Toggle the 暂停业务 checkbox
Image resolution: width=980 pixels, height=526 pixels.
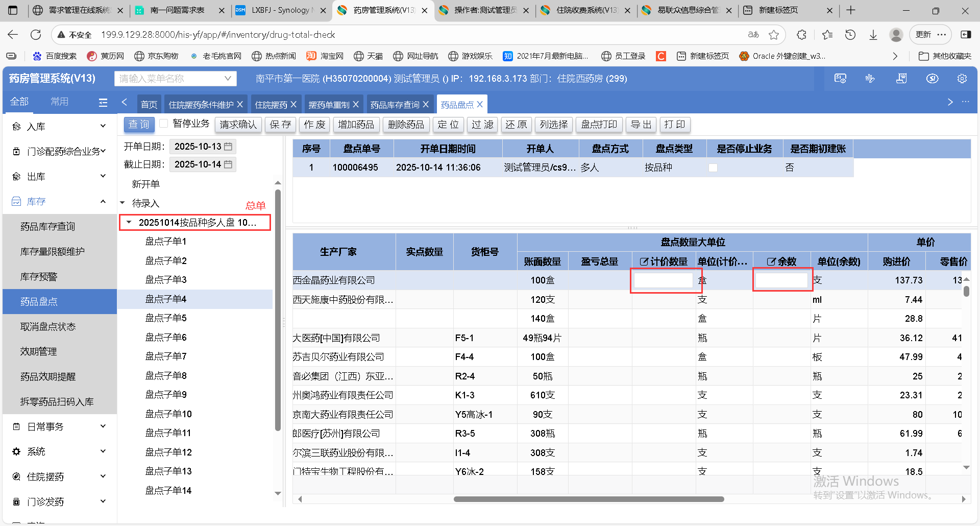coord(164,124)
